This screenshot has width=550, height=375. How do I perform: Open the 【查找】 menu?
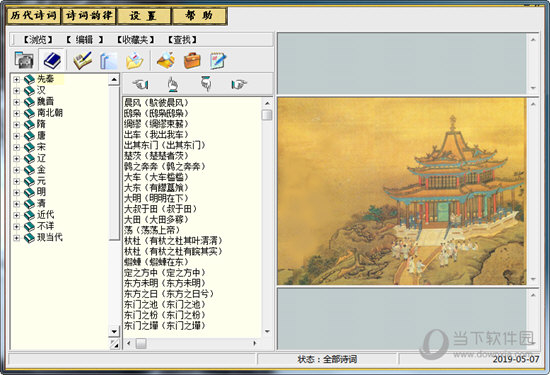click(x=182, y=40)
